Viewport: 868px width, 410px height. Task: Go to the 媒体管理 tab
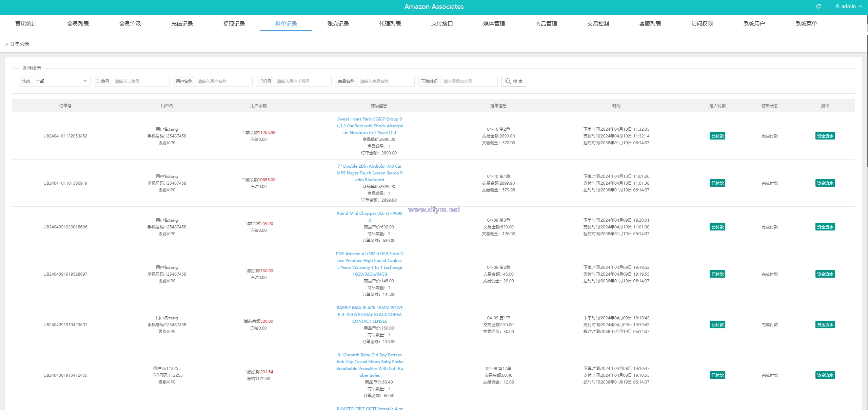[494, 23]
